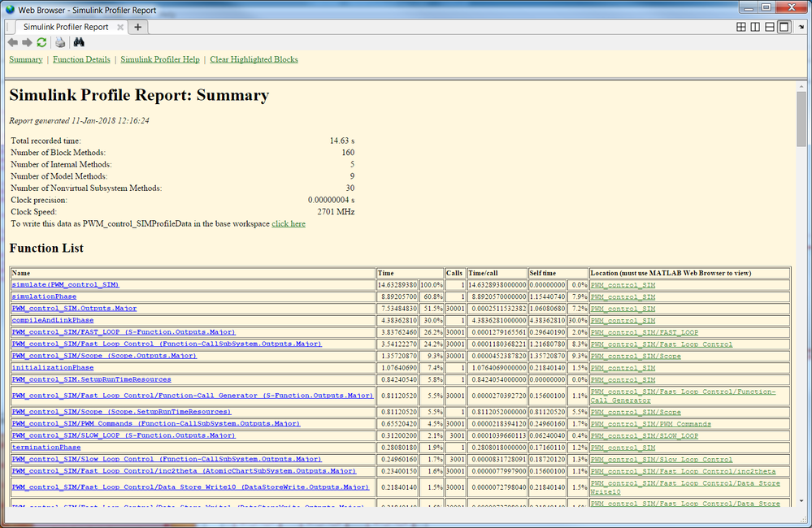Open location link Fast_Loop_Control/Function-Call_Generator
Image resolution: width=812 pixels, height=528 pixels.
coord(683,396)
